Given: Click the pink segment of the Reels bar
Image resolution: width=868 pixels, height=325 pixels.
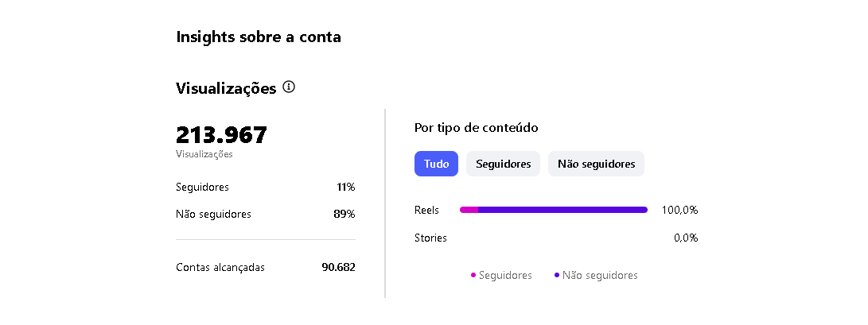Looking at the screenshot, I should 469,210.
